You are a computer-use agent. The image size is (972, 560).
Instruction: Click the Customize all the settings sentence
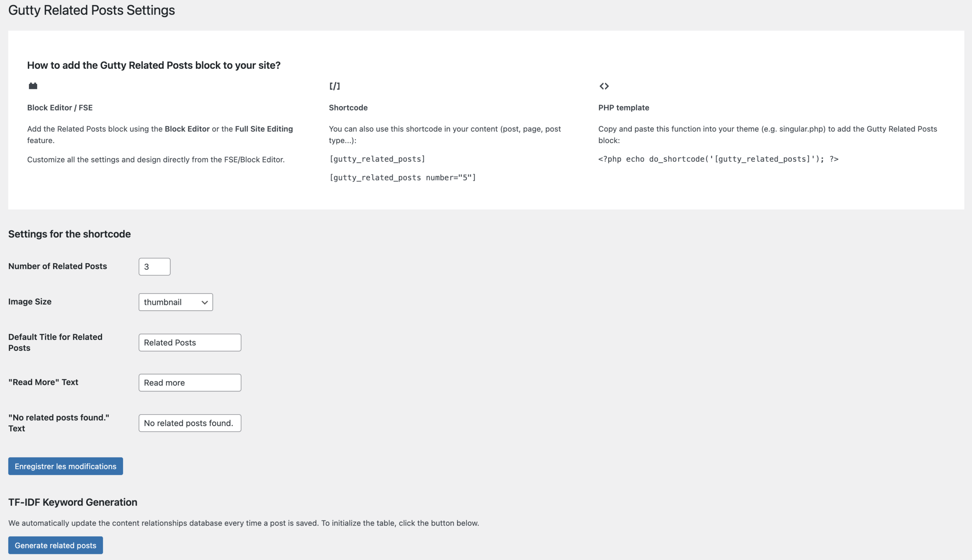[156, 159]
